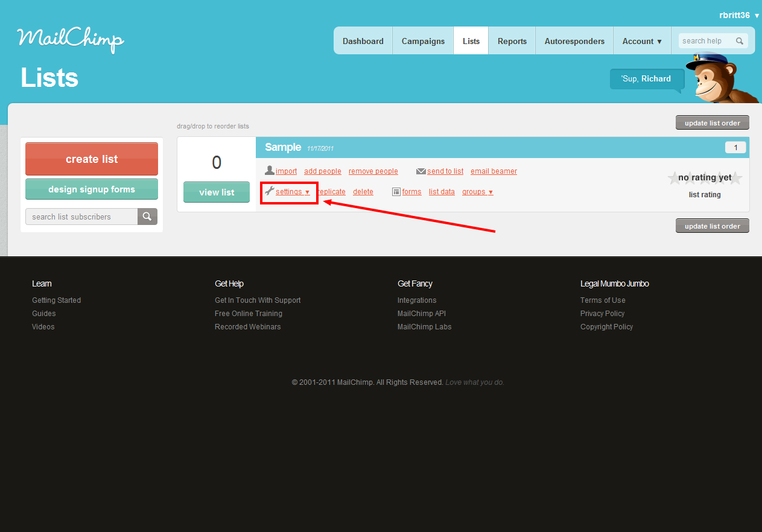Click the MailChimp logo
762x532 pixels.
pos(71,40)
